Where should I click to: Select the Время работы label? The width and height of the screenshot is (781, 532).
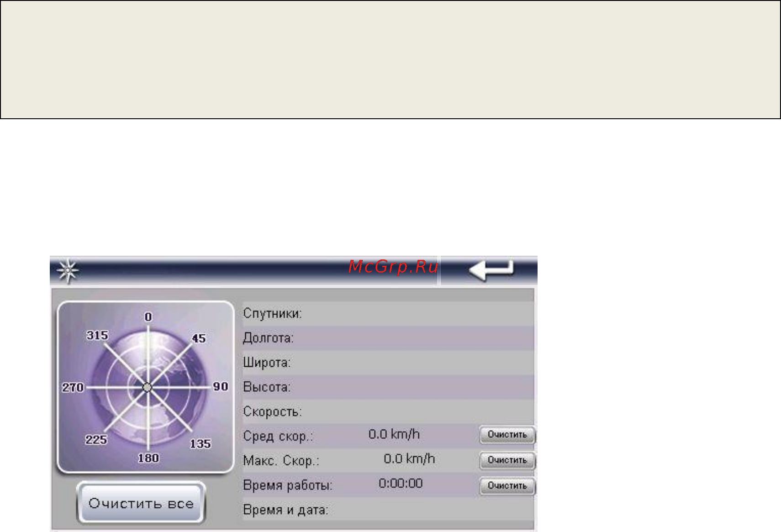[288, 485]
